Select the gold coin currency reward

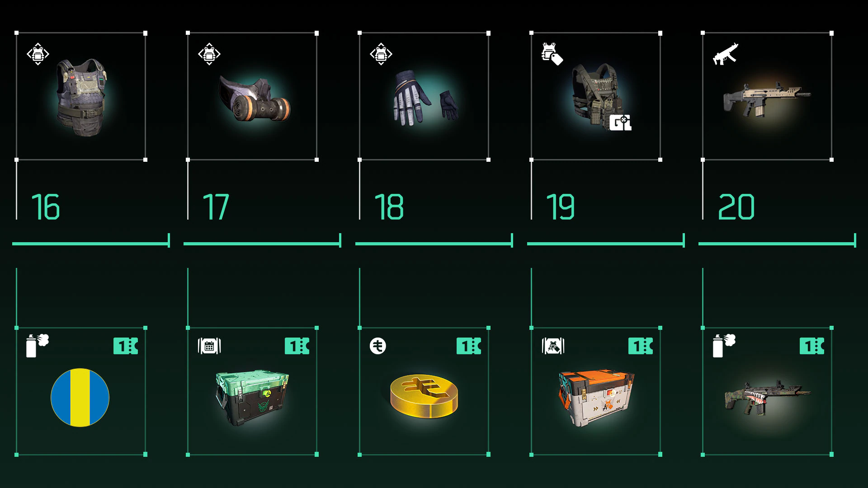click(x=424, y=396)
